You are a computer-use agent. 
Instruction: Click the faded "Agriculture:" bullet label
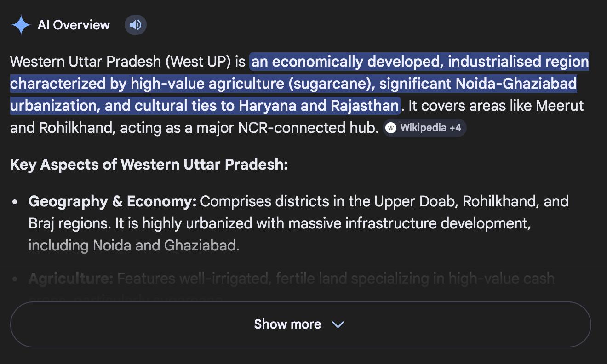click(x=71, y=279)
